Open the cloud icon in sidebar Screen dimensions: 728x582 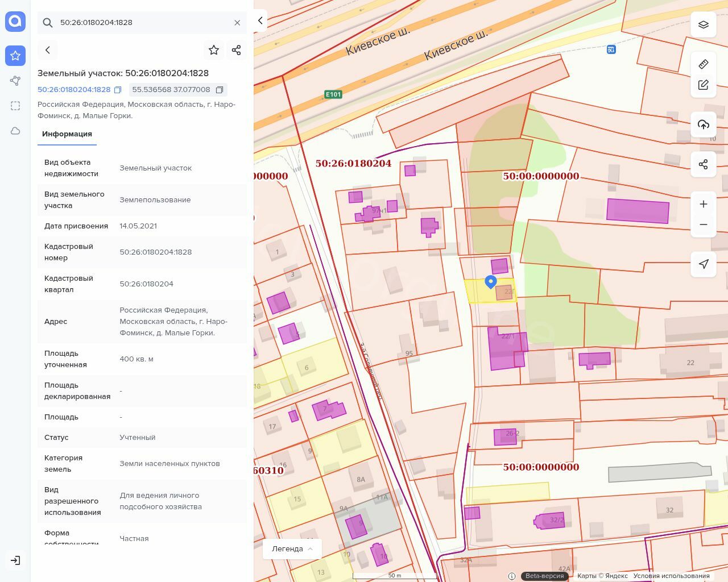[x=15, y=131]
